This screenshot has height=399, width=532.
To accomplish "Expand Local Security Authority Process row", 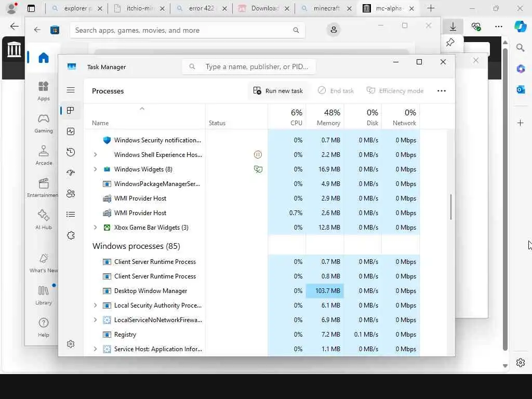I will pyautogui.click(x=96, y=305).
